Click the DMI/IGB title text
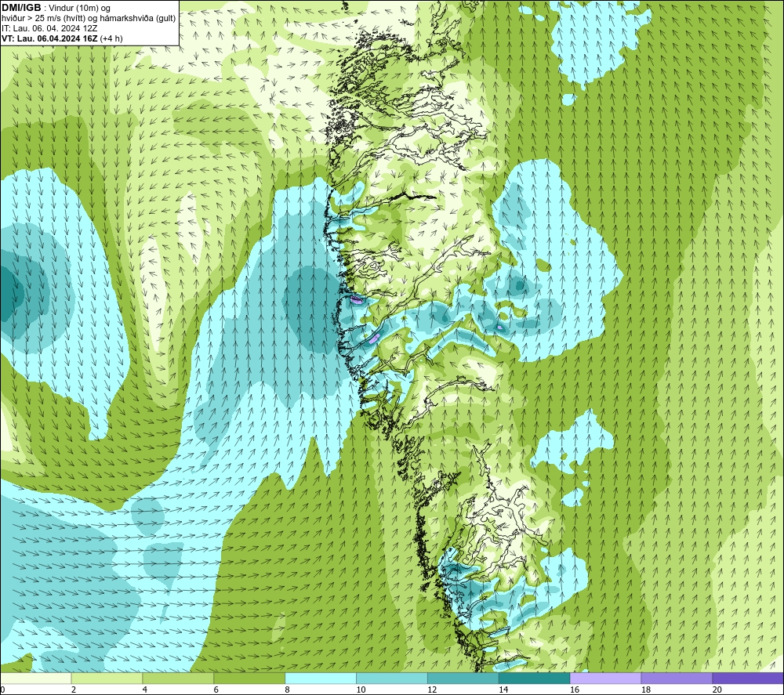The width and height of the screenshot is (784, 695). 21,8
